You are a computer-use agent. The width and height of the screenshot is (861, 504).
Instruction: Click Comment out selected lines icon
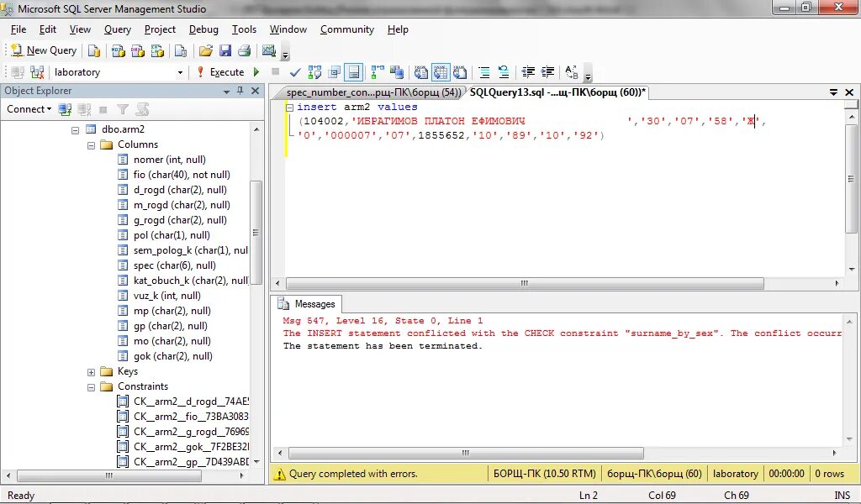point(483,72)
